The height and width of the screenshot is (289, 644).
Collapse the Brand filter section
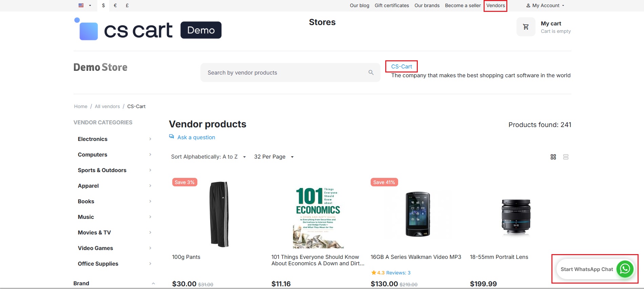(153, 283)
